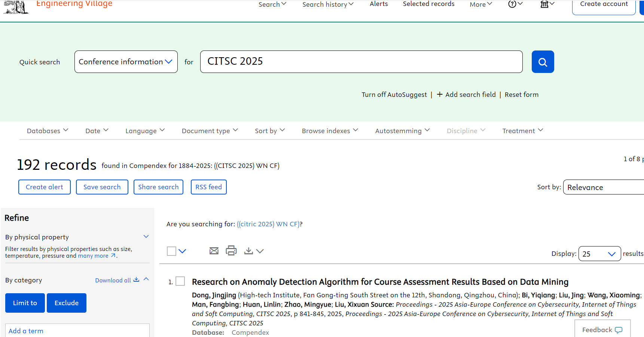Click Download all link in By category
The image size is (644, 337).
(113, 280)
